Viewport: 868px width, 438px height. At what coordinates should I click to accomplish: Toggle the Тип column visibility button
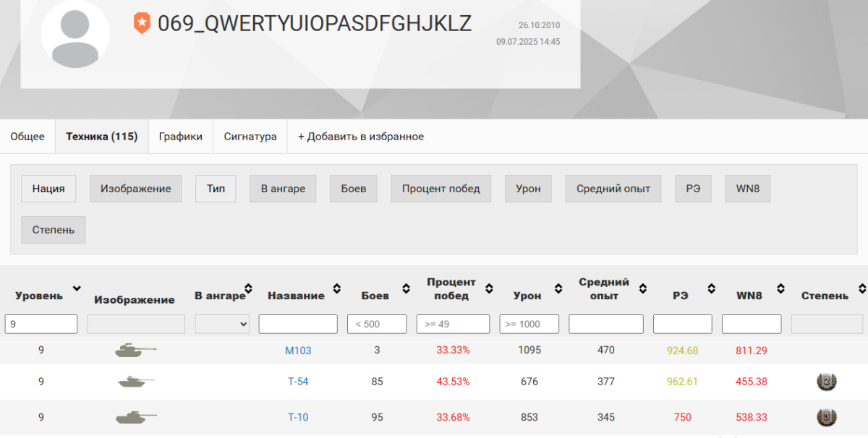216,189
